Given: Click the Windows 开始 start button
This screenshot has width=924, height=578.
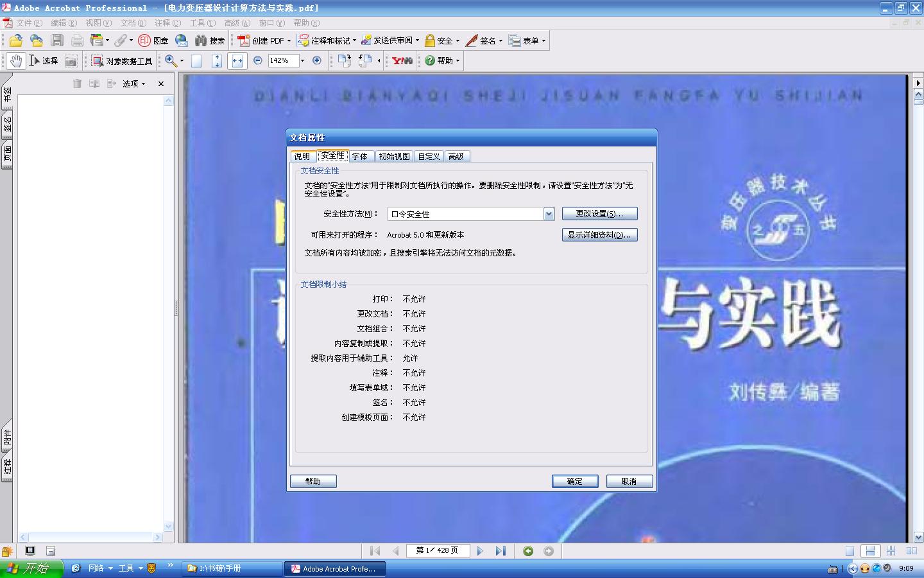Looking at the screenshot, I should 31,568.
